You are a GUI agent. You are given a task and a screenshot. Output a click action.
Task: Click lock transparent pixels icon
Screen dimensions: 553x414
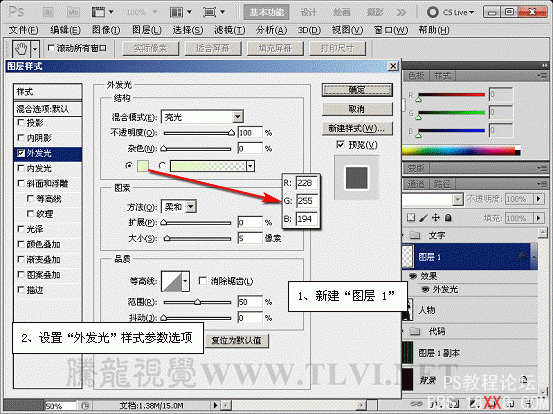click(x=411, y=218)
